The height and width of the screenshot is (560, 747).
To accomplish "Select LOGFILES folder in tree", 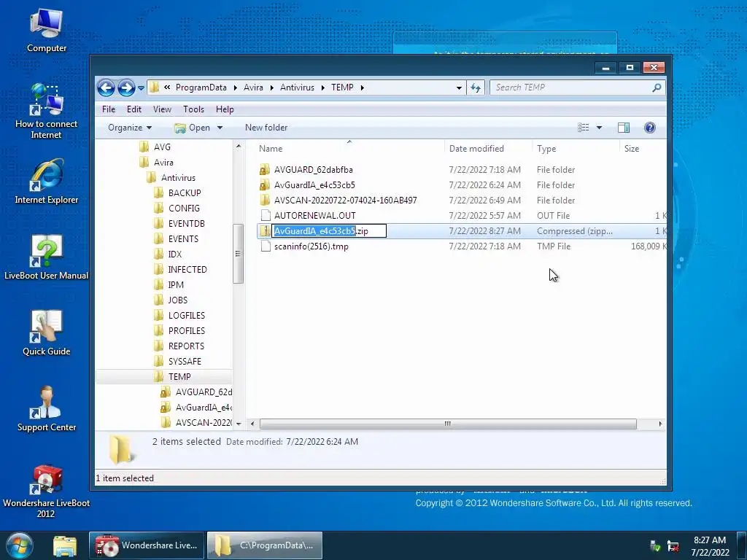I will pyautogui.click(x=186, y=315).
